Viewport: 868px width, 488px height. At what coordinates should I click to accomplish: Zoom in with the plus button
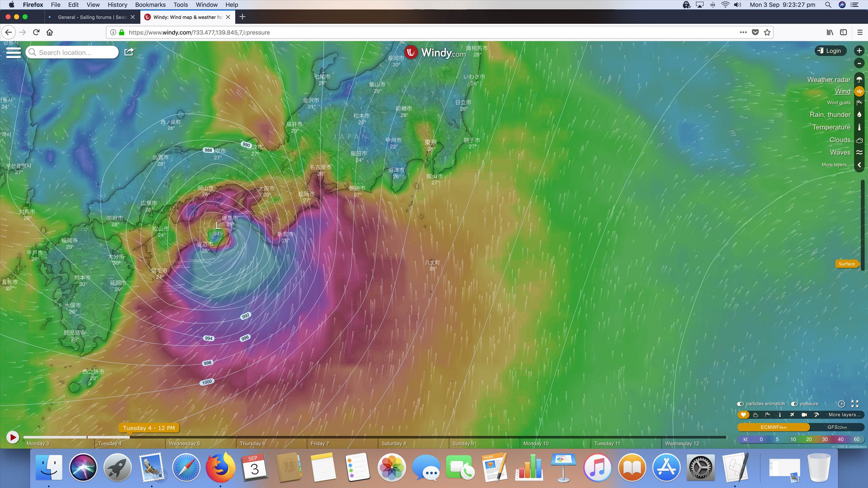point(859,51)
